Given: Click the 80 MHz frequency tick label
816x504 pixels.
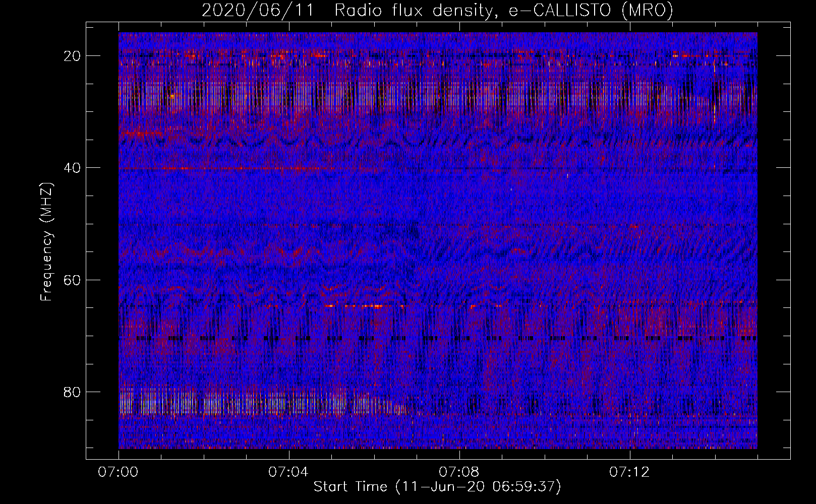Looking at the screenshot, I should pyautogui.click(x=72, y=392).
